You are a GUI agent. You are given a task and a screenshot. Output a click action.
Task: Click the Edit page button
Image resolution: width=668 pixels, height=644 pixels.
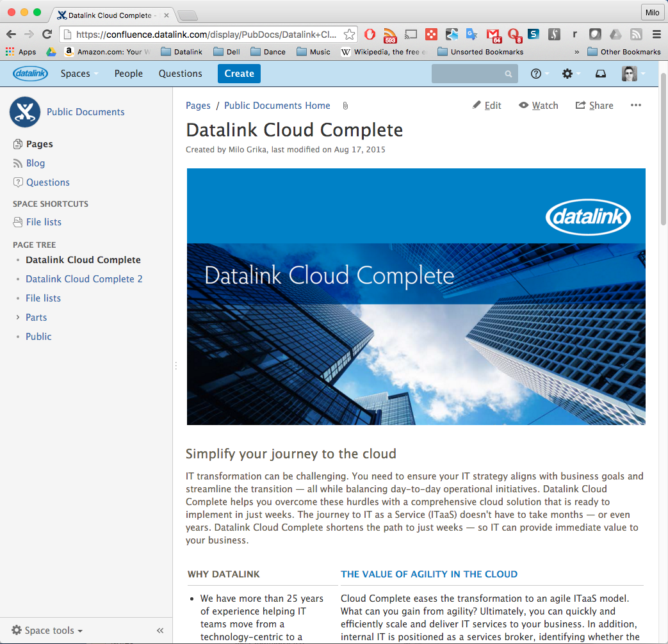487,106
